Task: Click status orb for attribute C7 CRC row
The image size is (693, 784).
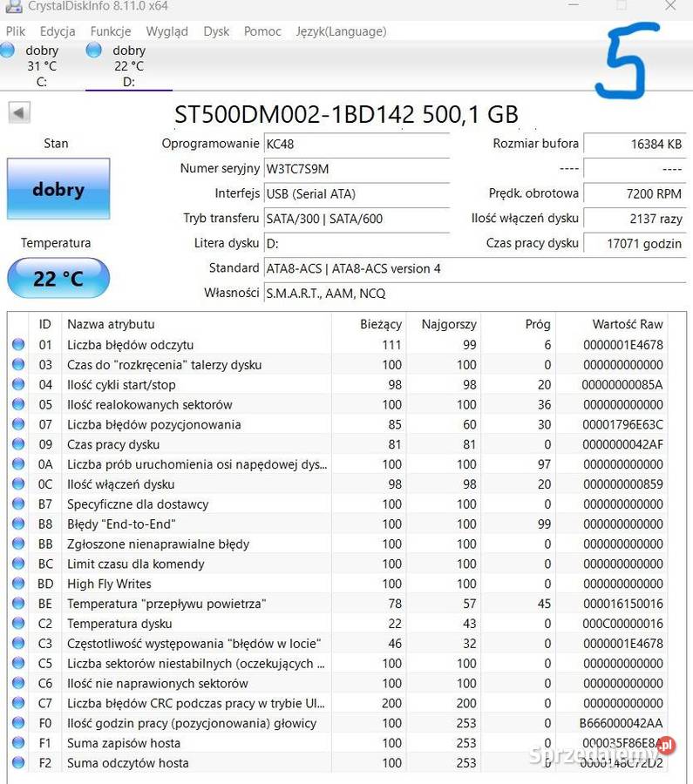Action: 18,702
